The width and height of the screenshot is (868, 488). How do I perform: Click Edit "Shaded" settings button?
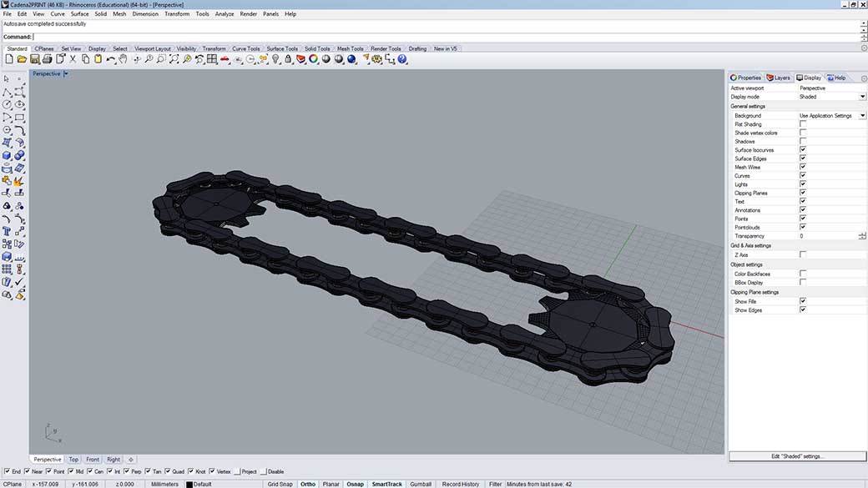(797, 456)
